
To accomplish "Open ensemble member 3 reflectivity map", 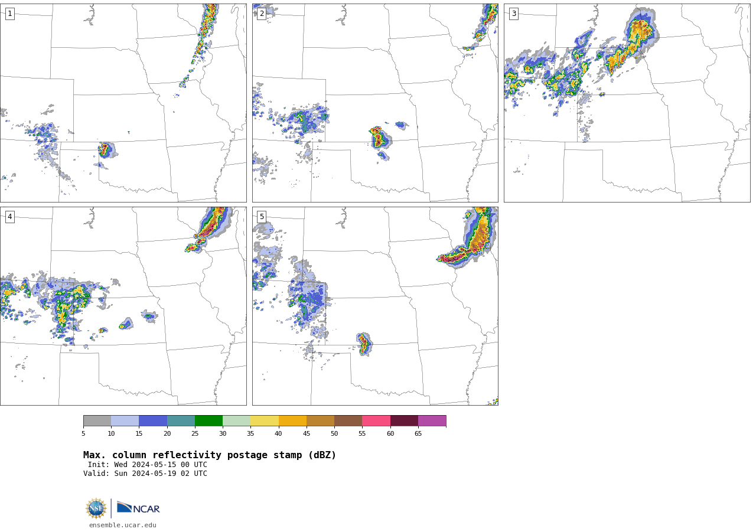I will tap(627, 103).
